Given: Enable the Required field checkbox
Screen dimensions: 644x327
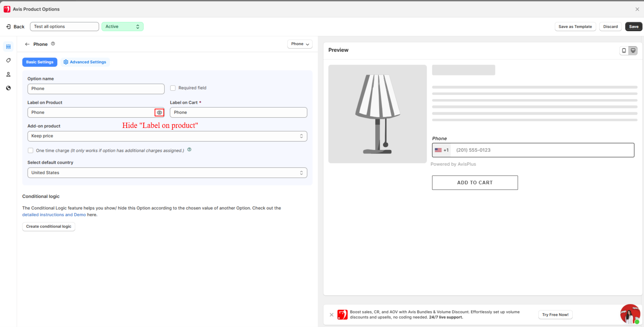Looking at the screenshot, I should click(x=173, y=88).
